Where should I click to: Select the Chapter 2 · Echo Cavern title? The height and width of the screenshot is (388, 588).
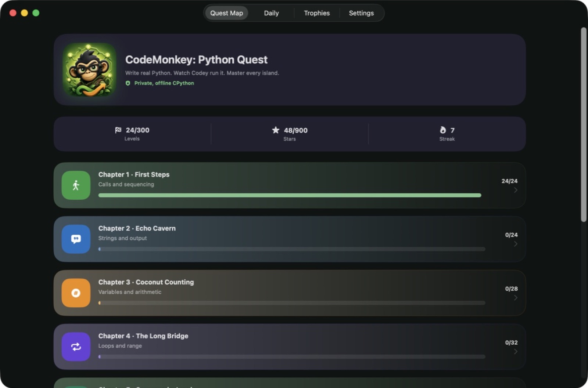click(x=137, y=228)
